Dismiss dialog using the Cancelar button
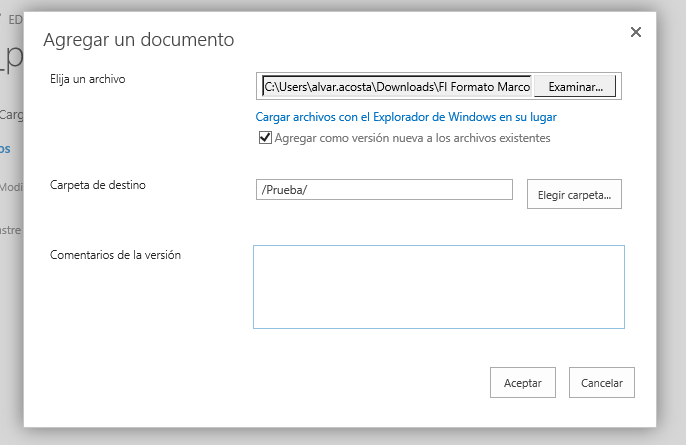The height and width of the screenshot is (445, 686). [601, 383]
